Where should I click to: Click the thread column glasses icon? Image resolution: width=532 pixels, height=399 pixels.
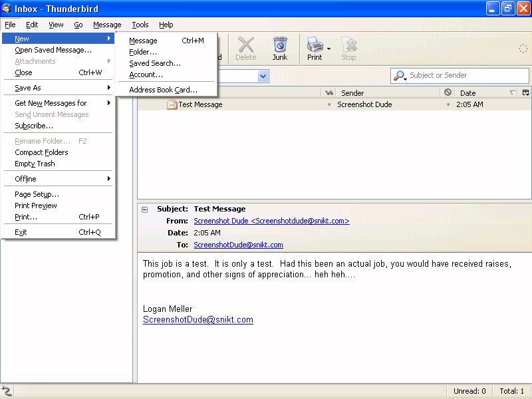[x=329, y=92]
